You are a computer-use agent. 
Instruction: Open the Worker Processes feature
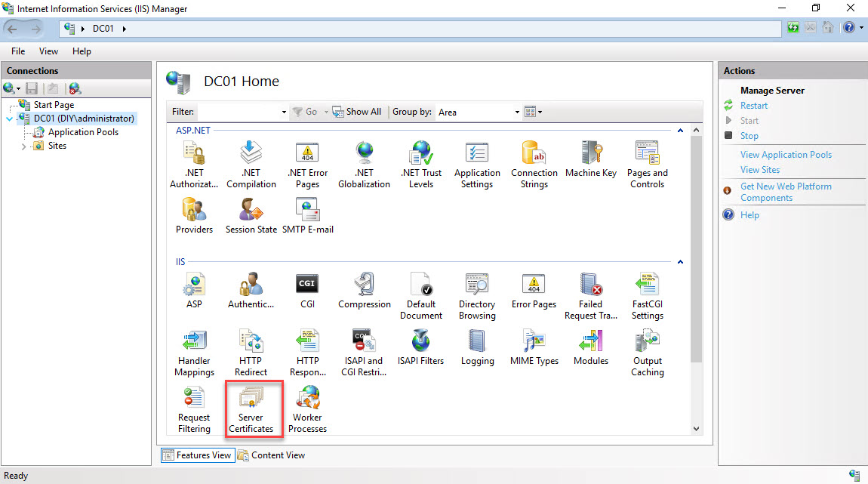click(x=308, y=408)
